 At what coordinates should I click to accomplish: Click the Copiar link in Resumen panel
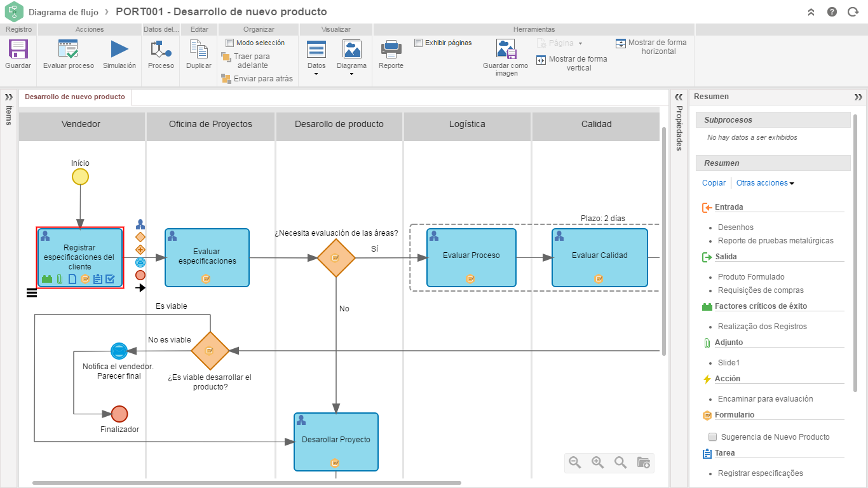click(x=713, y=182)
